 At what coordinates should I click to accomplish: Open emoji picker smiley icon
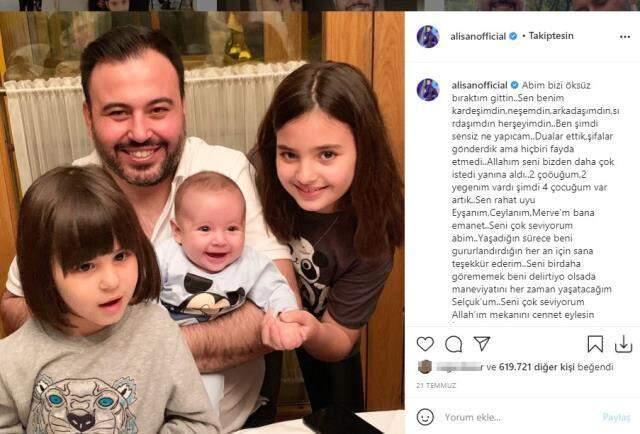[425, 417]
